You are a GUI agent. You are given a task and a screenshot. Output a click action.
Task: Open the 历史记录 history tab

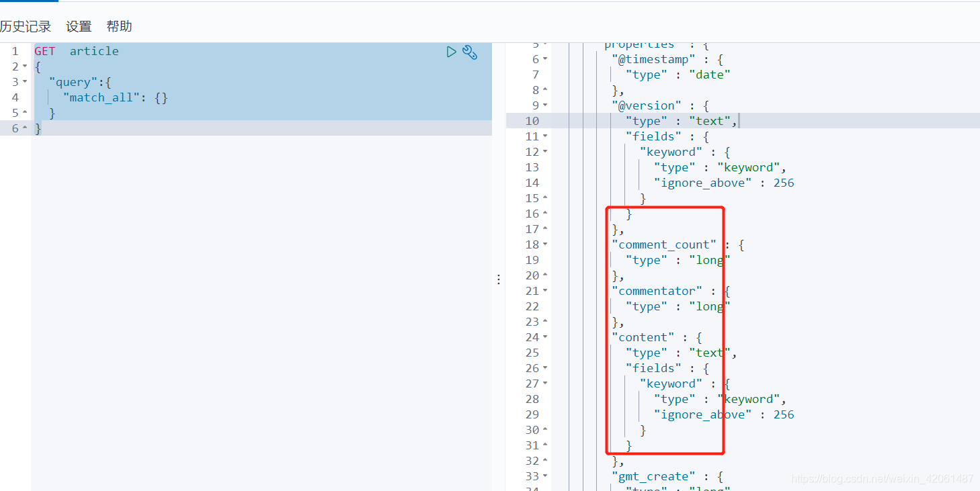pos(26,26)
